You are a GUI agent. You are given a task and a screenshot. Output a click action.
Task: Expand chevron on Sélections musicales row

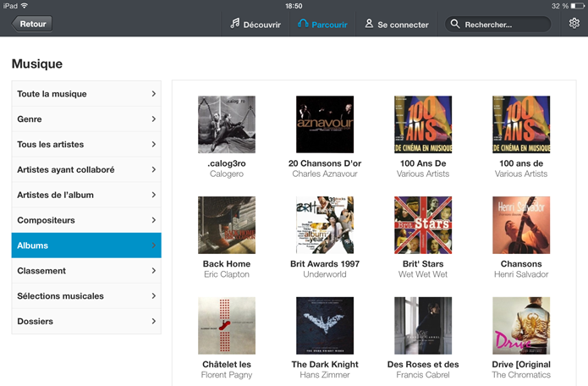[x=154, y=296]
